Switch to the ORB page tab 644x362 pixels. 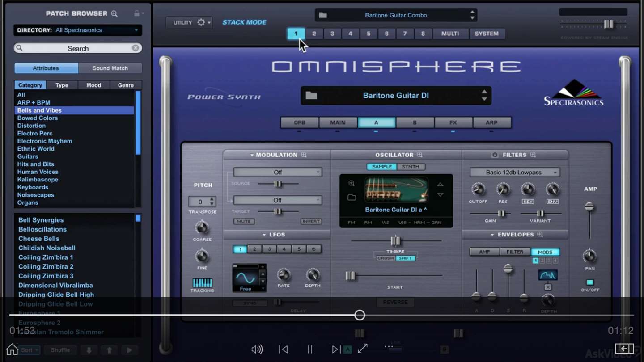pyautogui.click(x=300, y=122)
